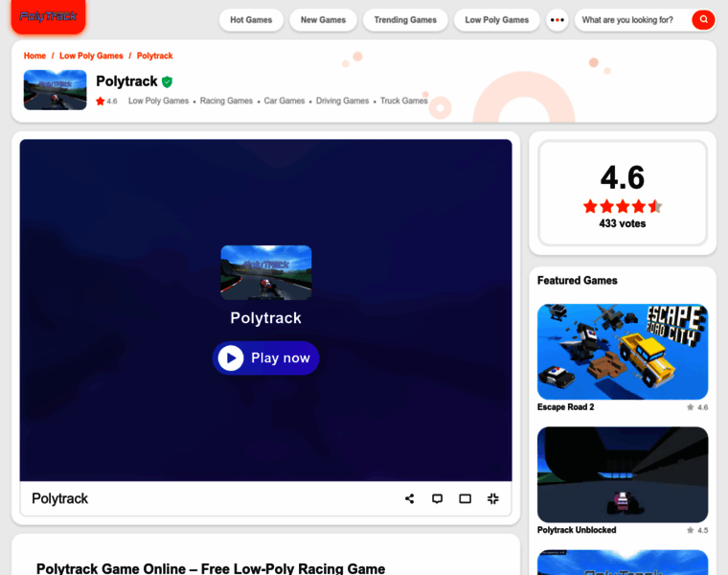Click the game preview thumbnail above Polytrack title
The image size is (728, 575).
pyautogui.click(x=266, y=272)
